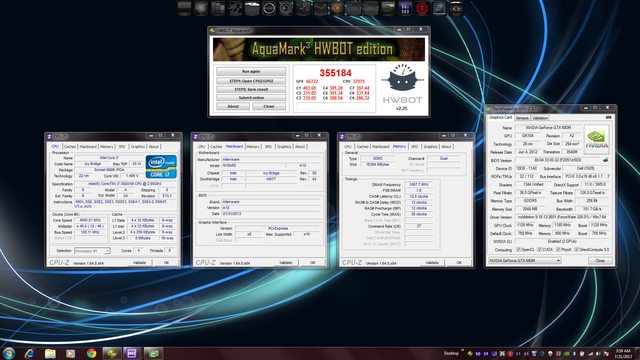Viewport: 640px width, 360px height.
Task: Click the AquaMark3 HWBOT edition banner
Action: [319, 49]
